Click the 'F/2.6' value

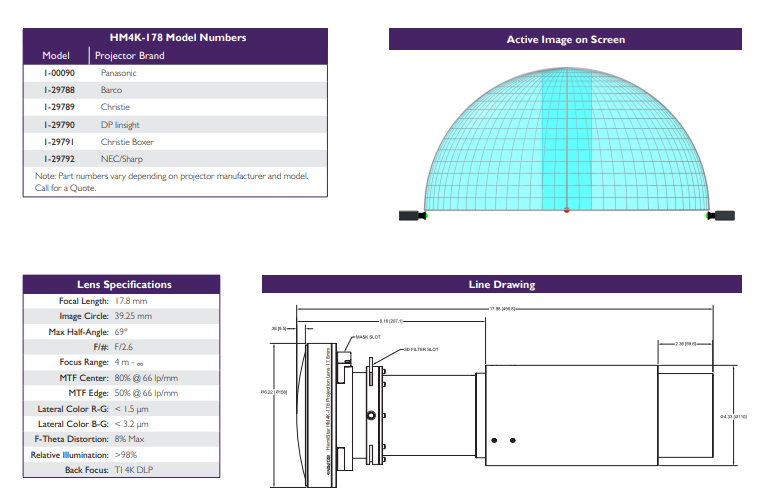pyautogui.click(x=124, y=347)
